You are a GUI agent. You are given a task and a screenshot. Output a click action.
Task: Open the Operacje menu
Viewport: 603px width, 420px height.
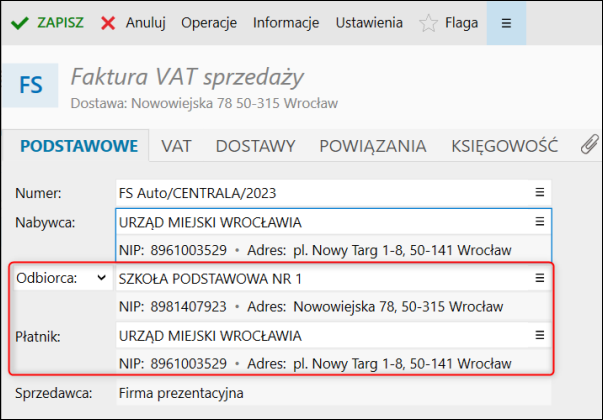(x=209, y=23)
